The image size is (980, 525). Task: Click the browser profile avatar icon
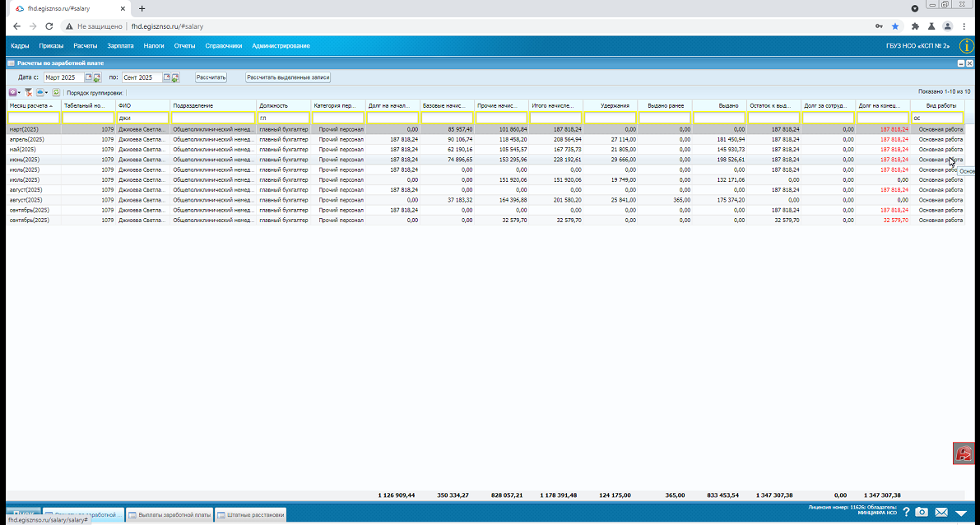[x=948, y=26]
